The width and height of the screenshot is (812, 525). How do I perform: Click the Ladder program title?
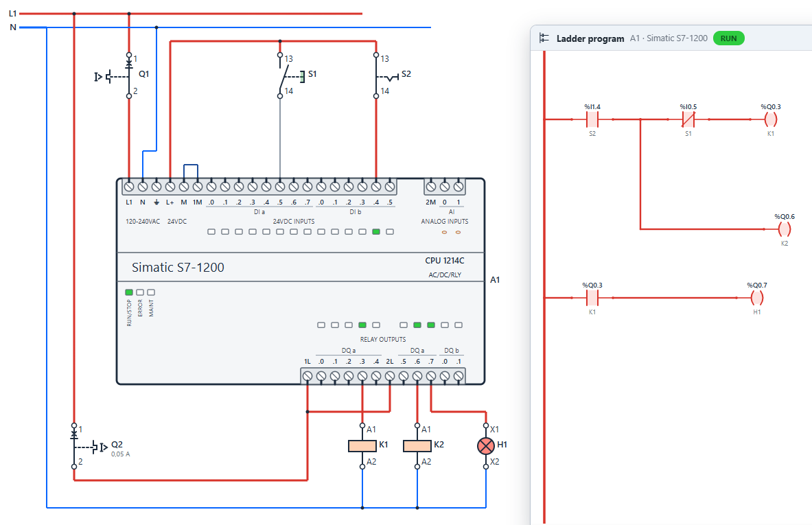click(590, 38)
